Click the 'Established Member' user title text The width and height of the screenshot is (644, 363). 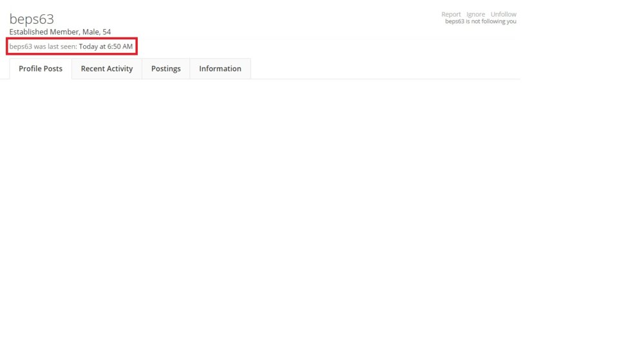coord(43,32)
